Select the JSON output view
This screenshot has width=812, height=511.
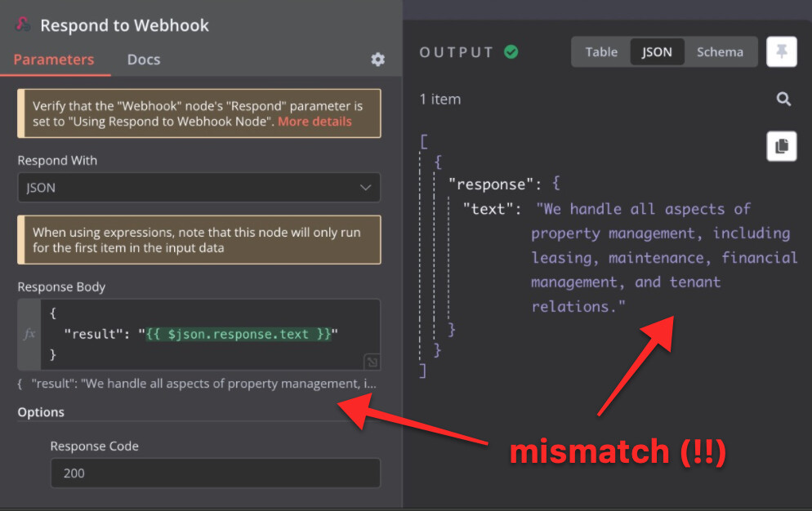(658, 51)
